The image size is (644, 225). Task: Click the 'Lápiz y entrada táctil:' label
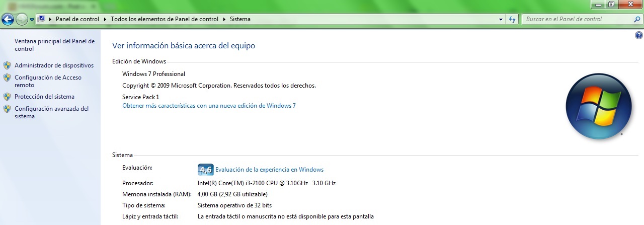point(150,216)
